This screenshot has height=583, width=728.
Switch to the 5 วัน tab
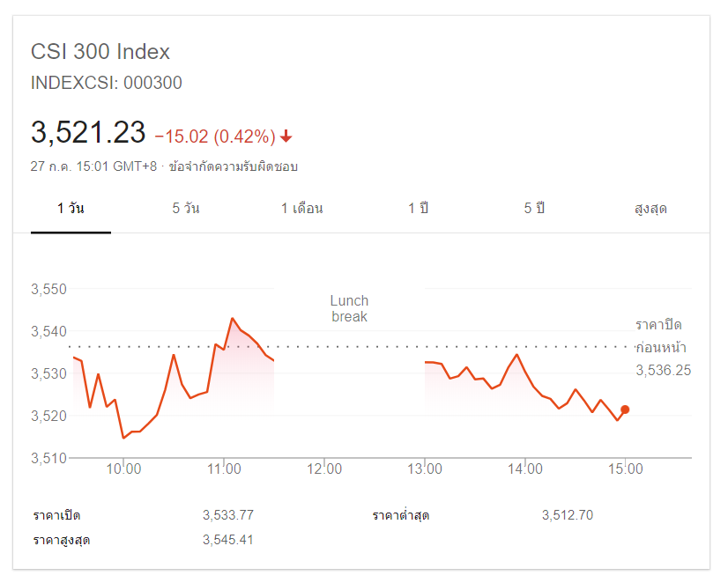tap(186, 209)
